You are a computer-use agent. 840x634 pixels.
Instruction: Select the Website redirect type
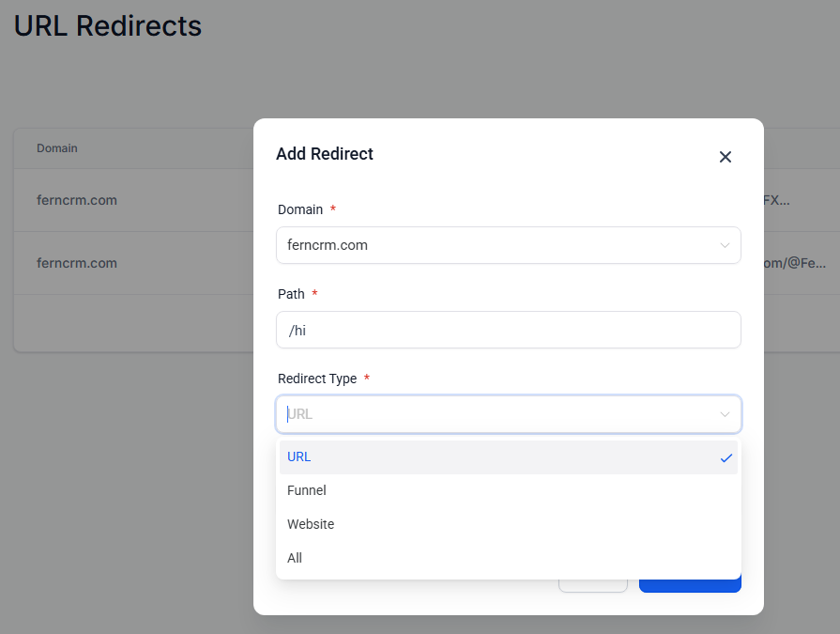tap(311, 524)
